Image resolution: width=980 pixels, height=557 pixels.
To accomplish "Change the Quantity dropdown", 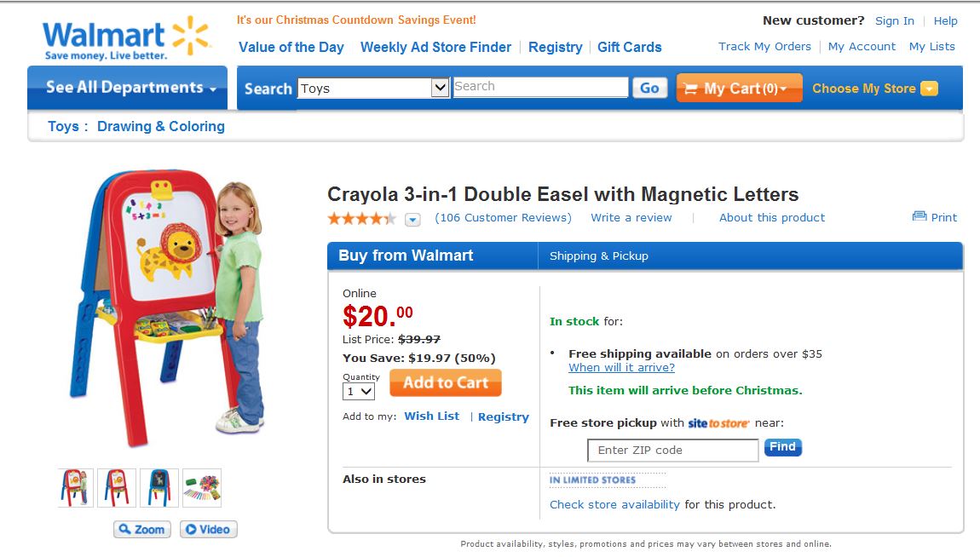I will [x=359, y=391].
